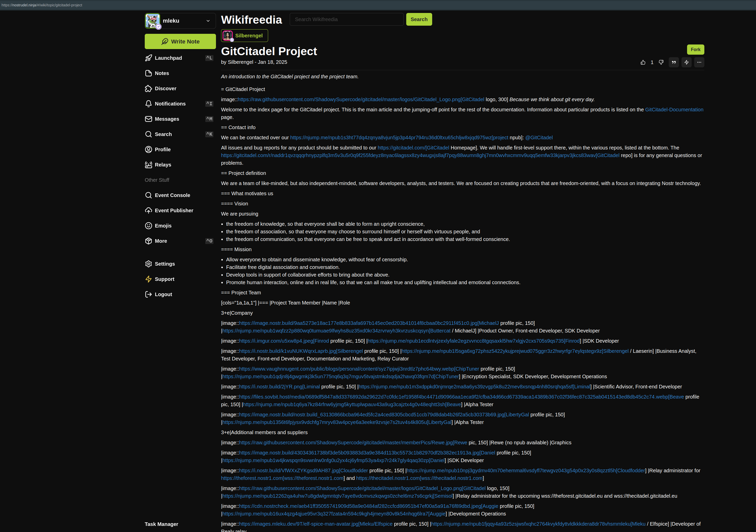
Task: Open the Beave njump profile link
Action: [x=352, y=404]
